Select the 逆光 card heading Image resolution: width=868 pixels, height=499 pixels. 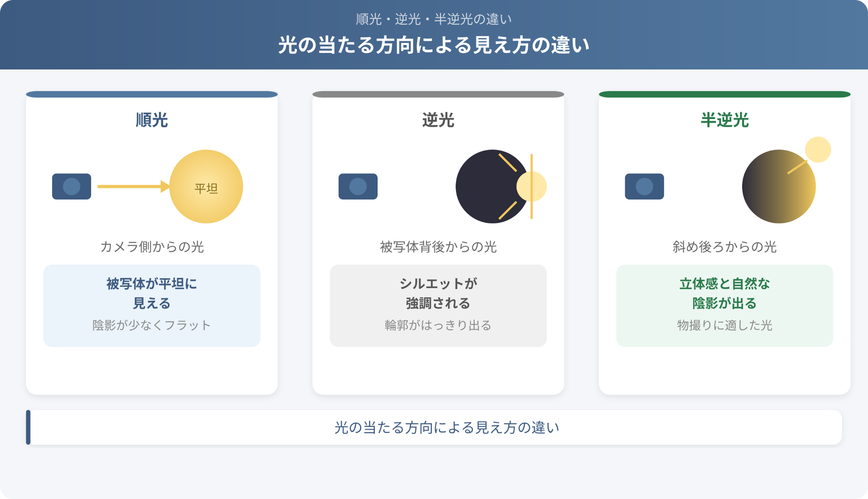[438, 120]
